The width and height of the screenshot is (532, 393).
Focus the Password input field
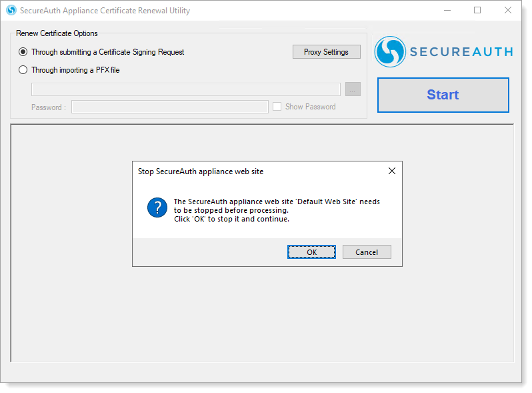point(169,107)
